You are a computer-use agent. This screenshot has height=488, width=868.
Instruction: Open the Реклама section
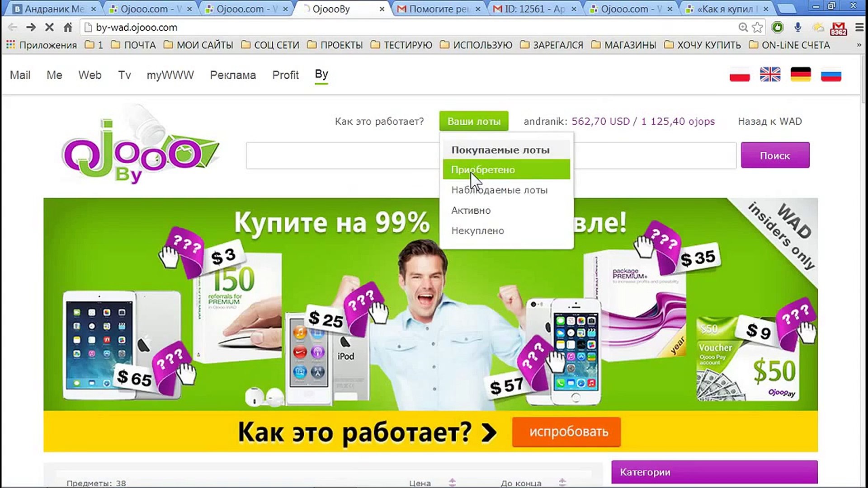pos(233,75)
